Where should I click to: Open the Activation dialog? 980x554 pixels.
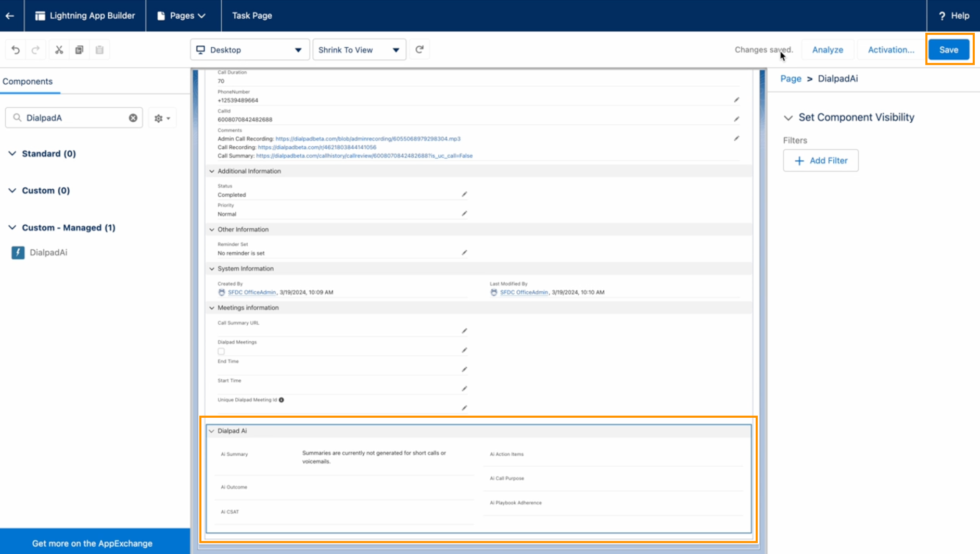point(891,50)
